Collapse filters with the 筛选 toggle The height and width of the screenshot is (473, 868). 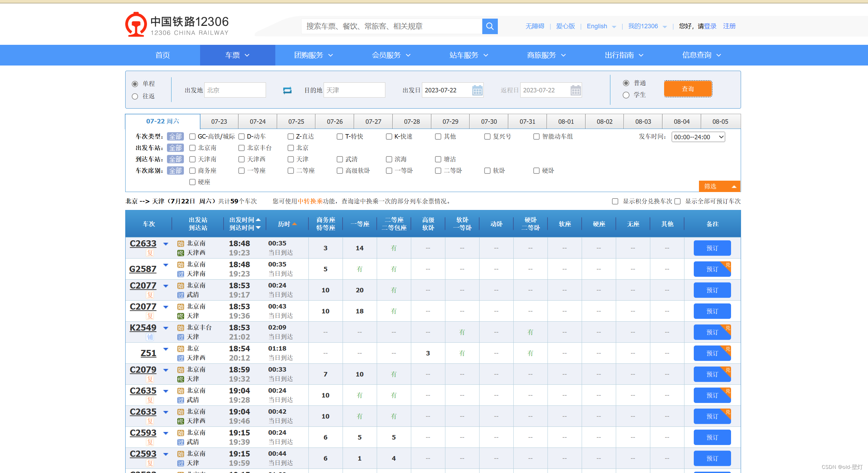pos(719,186)
